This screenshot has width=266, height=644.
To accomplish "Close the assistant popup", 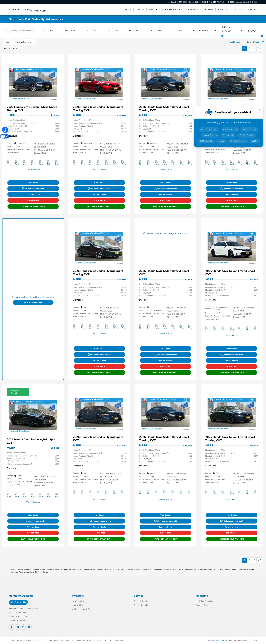I will (x=259, y=110).
